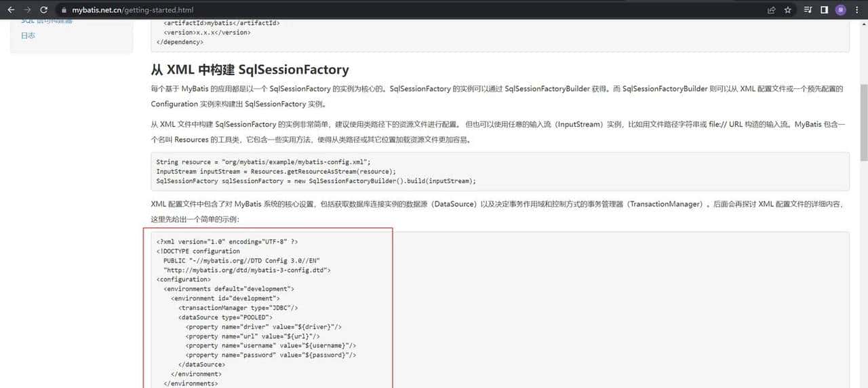
Task: Click the property name="password" line
Action: tap(271, 355)
